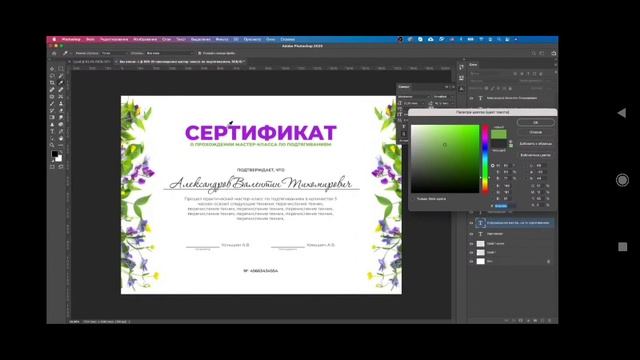Click the delete layer trash icon
This screenshot has width=640, height=360.
[549, 320]
